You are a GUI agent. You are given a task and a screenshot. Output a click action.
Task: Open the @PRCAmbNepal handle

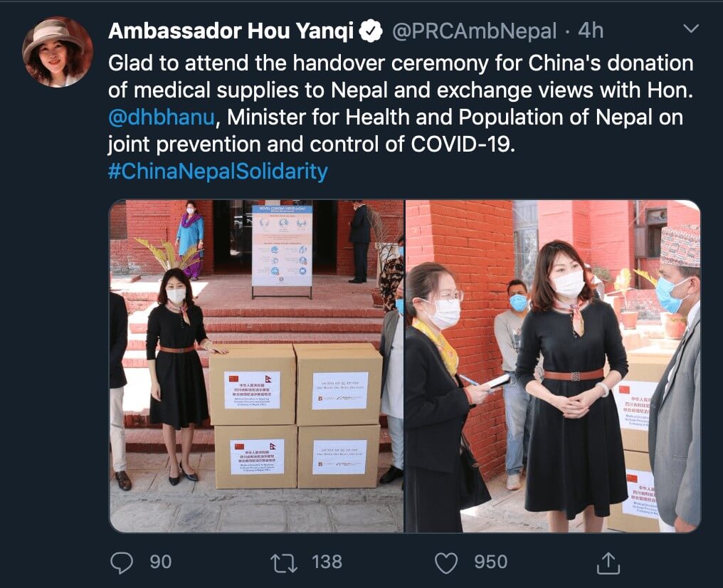475,31
